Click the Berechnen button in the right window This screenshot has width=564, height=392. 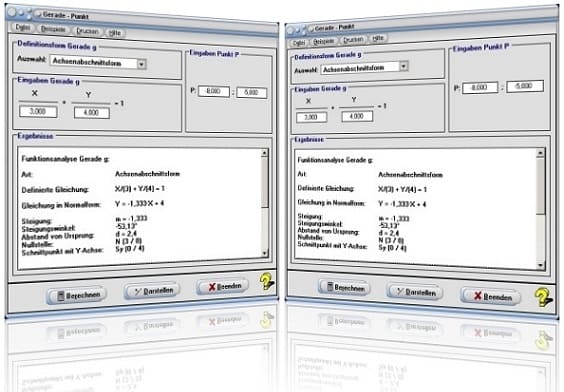tap(344, 287)
